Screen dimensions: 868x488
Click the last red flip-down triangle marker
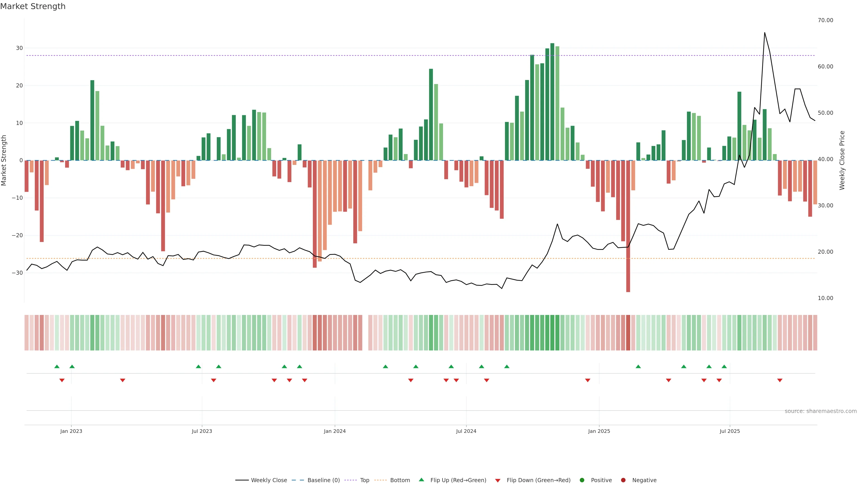coord(780,380)
